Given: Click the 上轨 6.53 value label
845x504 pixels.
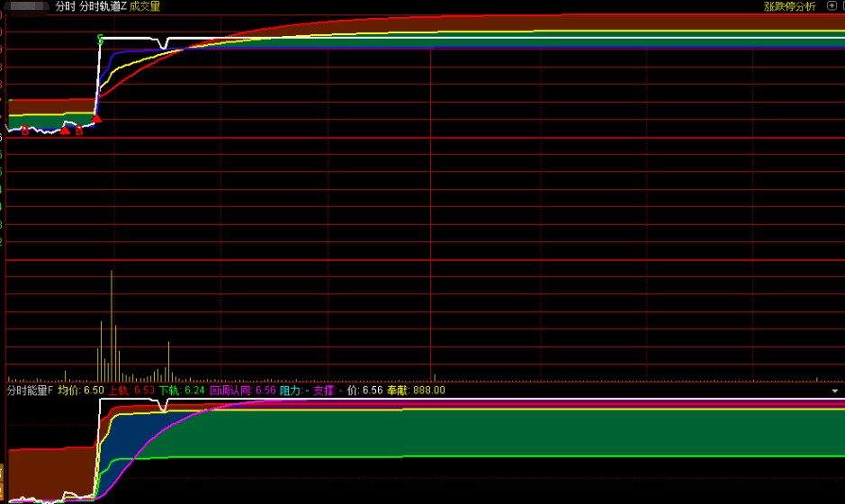Looking at the screenshot, I should (x=131, y=391).
